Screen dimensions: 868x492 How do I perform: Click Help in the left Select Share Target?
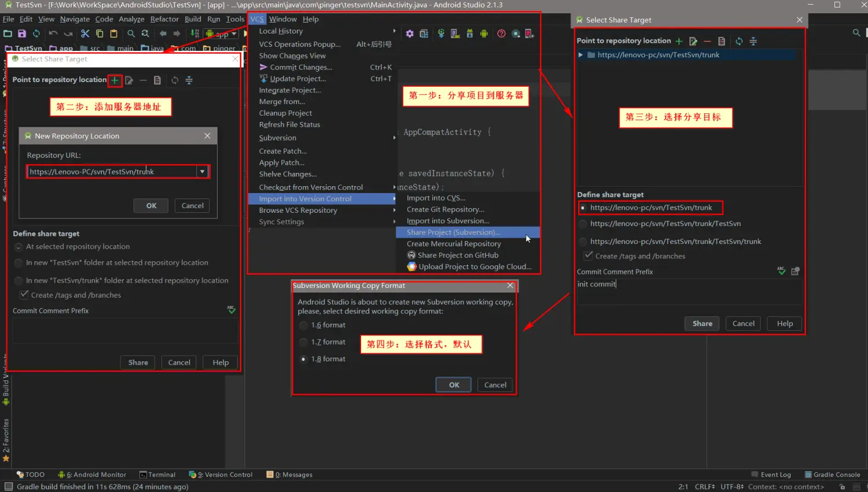coord(220,362)
